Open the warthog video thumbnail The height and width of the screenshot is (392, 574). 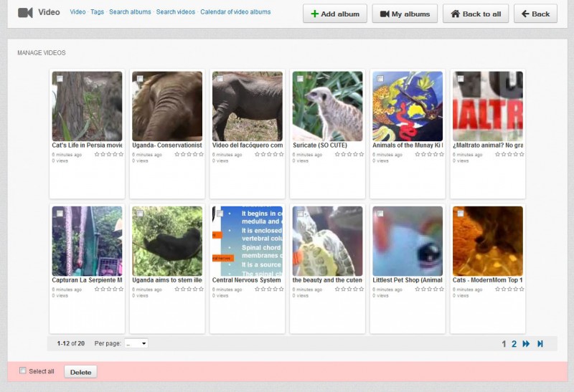[x=248, y=106]
